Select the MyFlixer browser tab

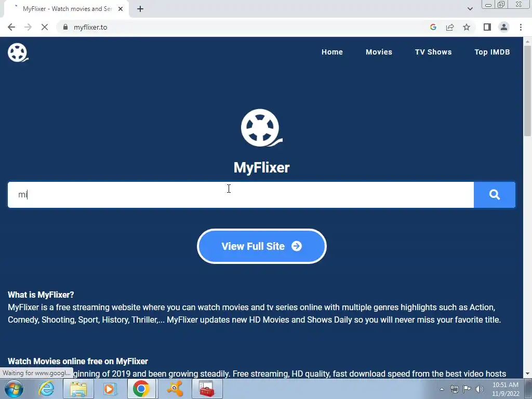pyautogui.click(x=66, y=9)
